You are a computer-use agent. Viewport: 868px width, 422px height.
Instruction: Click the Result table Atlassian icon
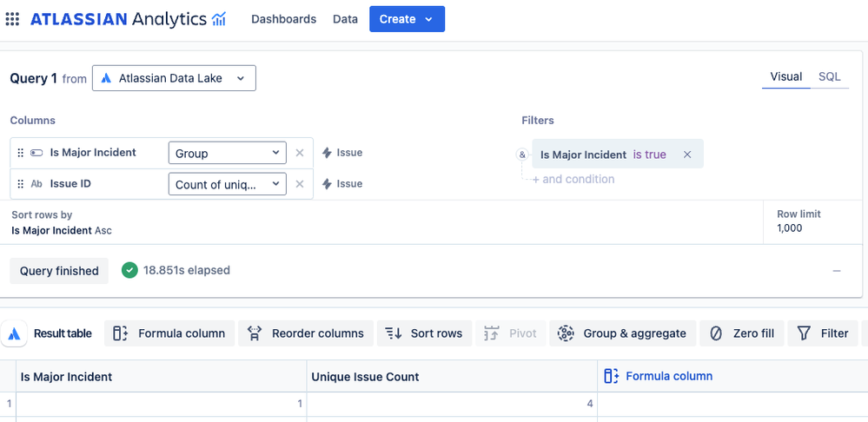pos(15,333)
